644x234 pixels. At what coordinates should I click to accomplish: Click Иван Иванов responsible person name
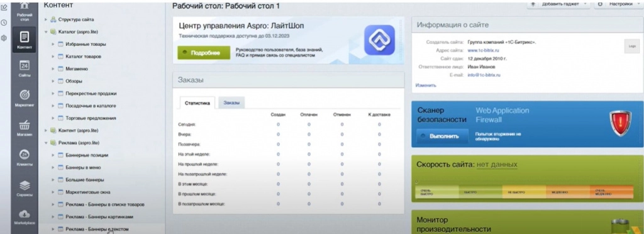coord(481,67)
